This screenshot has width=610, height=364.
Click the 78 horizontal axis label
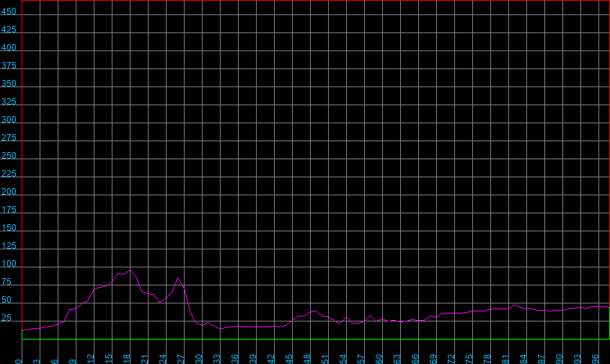coord(487,359)
